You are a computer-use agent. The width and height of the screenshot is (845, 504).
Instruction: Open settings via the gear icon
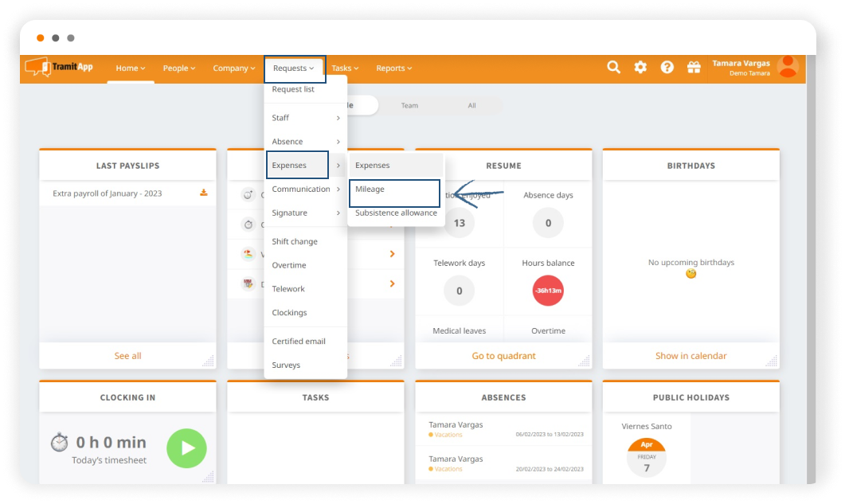point(640,68)
